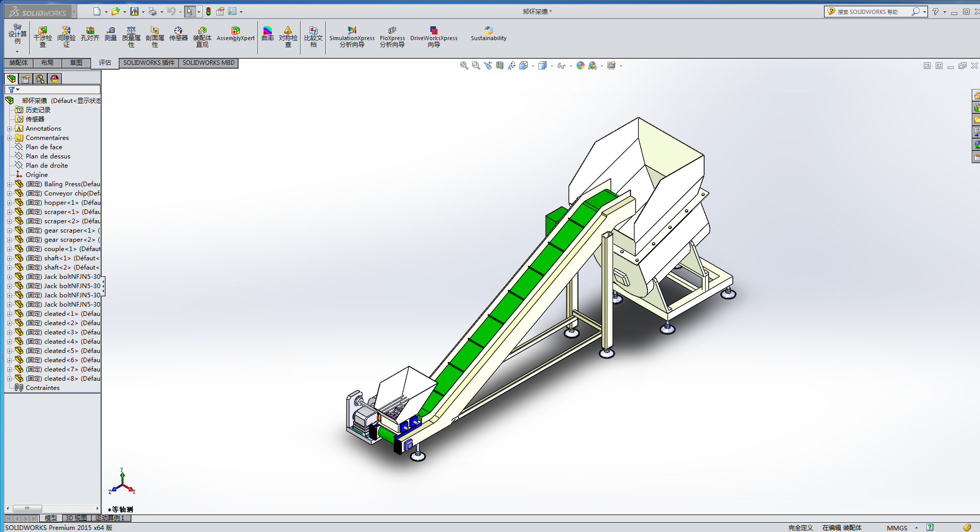
Task: Select the 测量 measure tool
Action: (110, 34)
